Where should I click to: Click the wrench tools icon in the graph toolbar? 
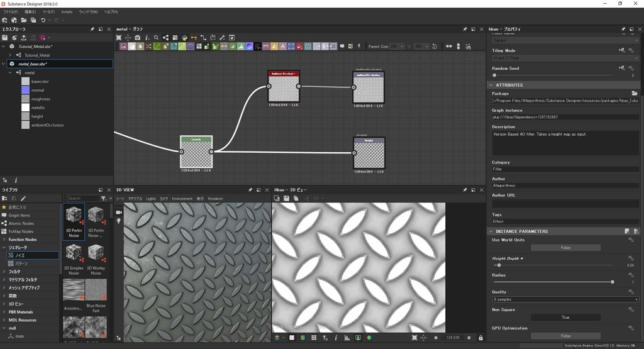coord(222,38)
